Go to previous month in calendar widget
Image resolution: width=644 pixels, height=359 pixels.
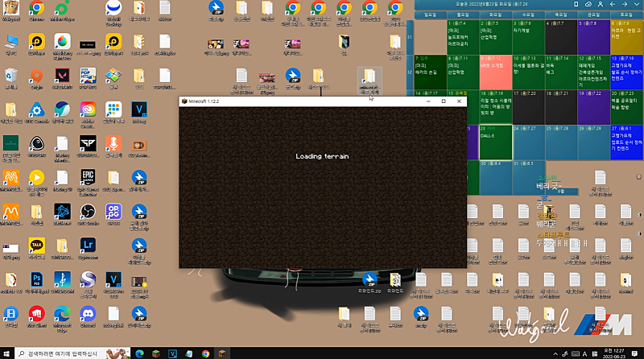tap(613, 4)
